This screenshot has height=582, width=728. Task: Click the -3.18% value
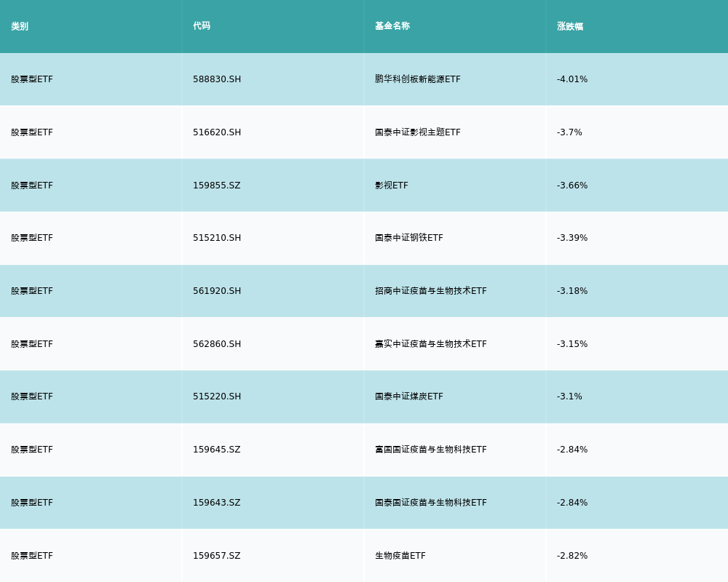point(572,291)
